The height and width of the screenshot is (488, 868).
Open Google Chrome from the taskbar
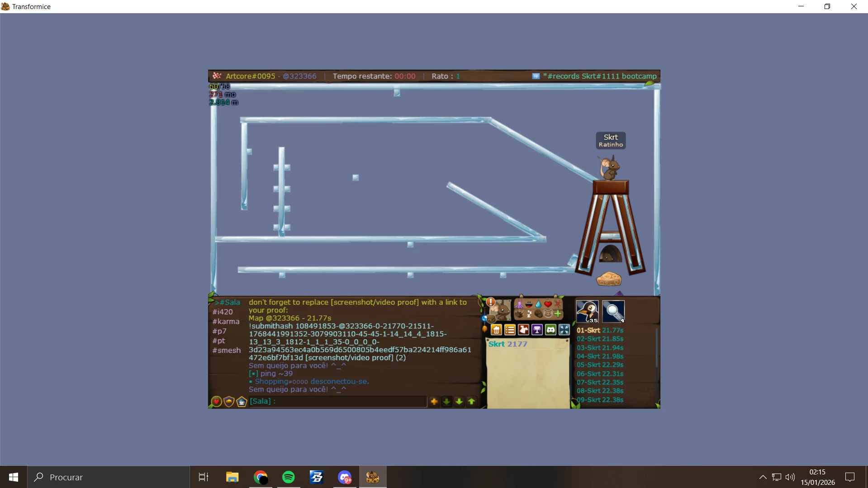pos(260,477)
